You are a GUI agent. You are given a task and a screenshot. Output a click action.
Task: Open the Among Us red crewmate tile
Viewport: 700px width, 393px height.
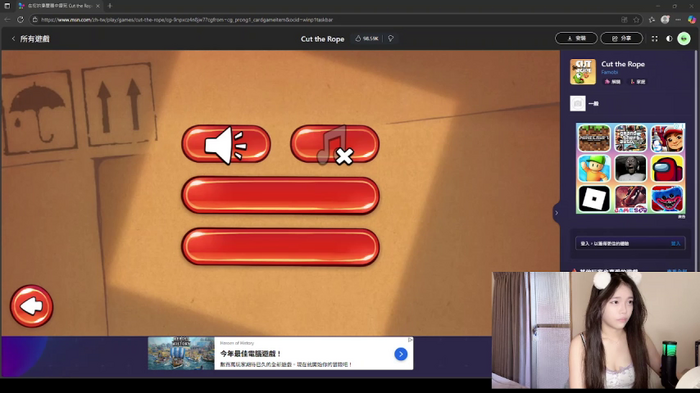point(667,168)
